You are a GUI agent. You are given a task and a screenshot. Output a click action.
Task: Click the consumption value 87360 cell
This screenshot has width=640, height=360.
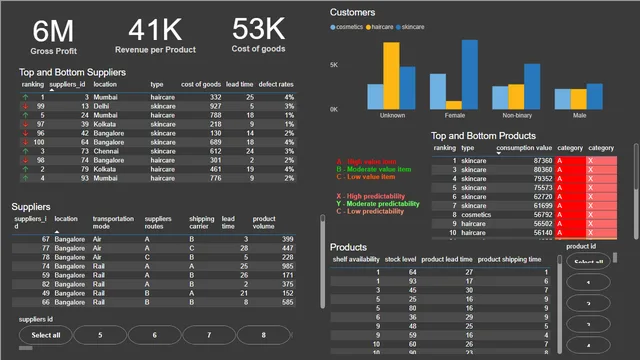pyautogui.click(x=543, y=161)
